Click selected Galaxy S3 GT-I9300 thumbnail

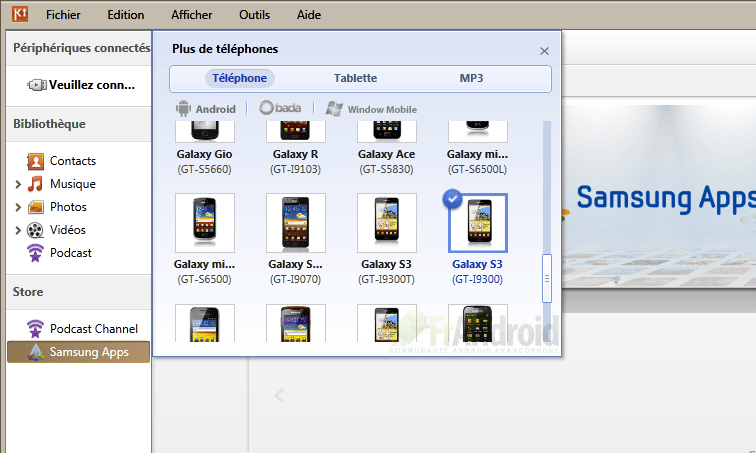pyautogui.click(x=478, y=223)
